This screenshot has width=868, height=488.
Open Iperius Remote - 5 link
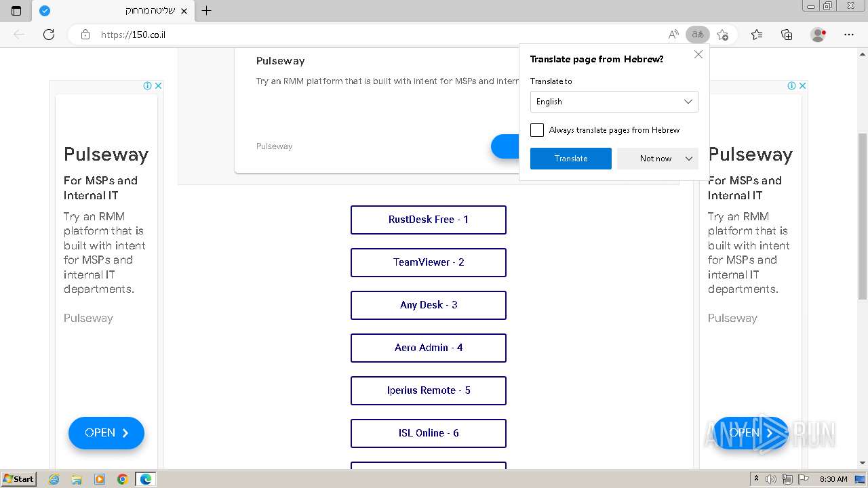coord(429,390)
